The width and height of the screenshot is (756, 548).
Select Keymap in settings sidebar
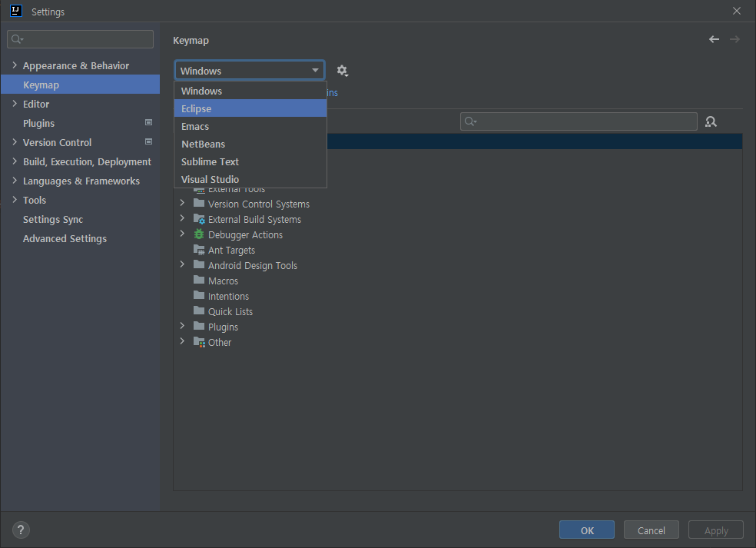(80, 85)
